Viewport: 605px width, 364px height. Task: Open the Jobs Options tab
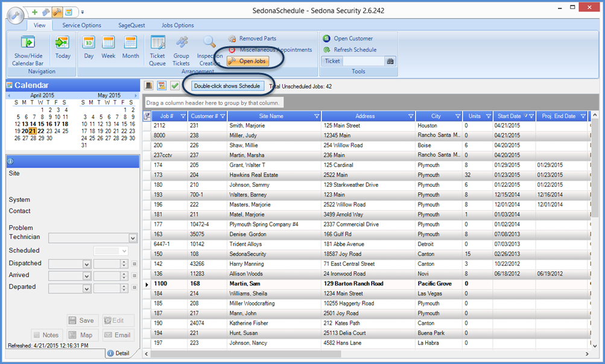[177, 25]
